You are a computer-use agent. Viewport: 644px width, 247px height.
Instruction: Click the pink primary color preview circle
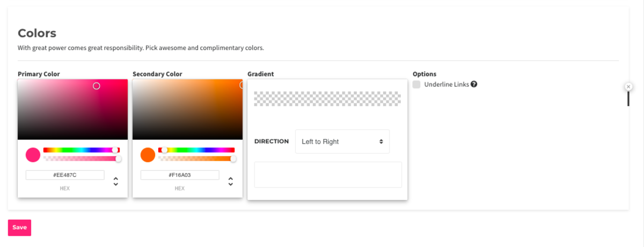(x=33, y=155)
